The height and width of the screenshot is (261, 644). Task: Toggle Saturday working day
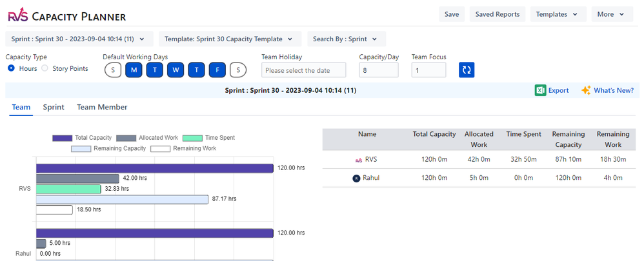(238, 70)
